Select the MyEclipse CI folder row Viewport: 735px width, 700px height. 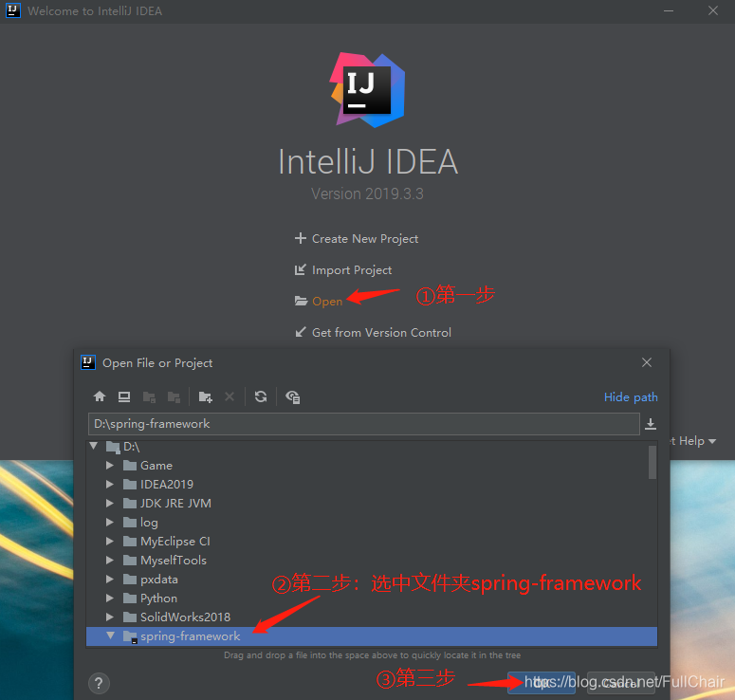372,541
